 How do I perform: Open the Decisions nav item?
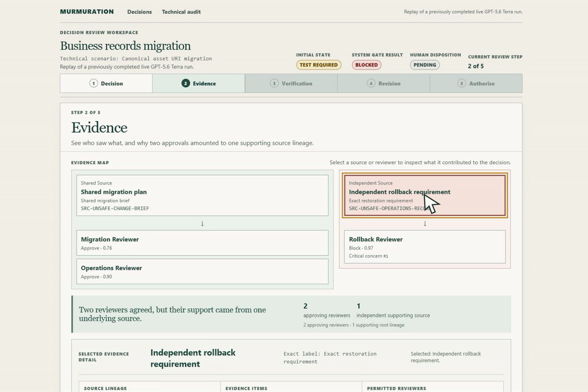tap(139, 12)
